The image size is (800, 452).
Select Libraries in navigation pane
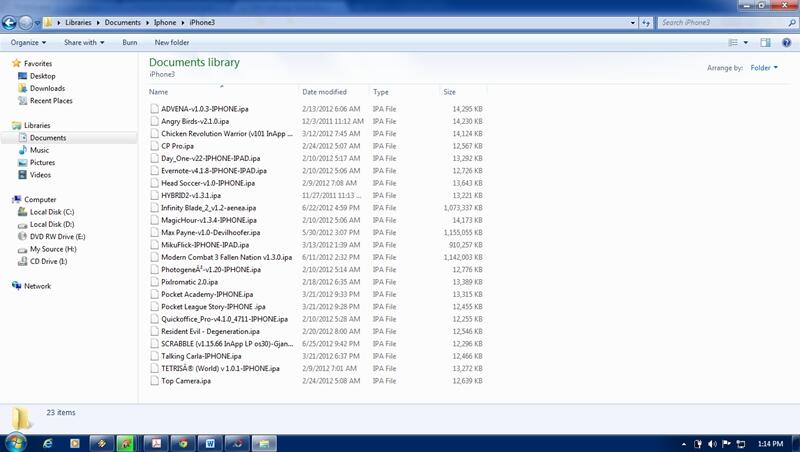click(37, 125)
